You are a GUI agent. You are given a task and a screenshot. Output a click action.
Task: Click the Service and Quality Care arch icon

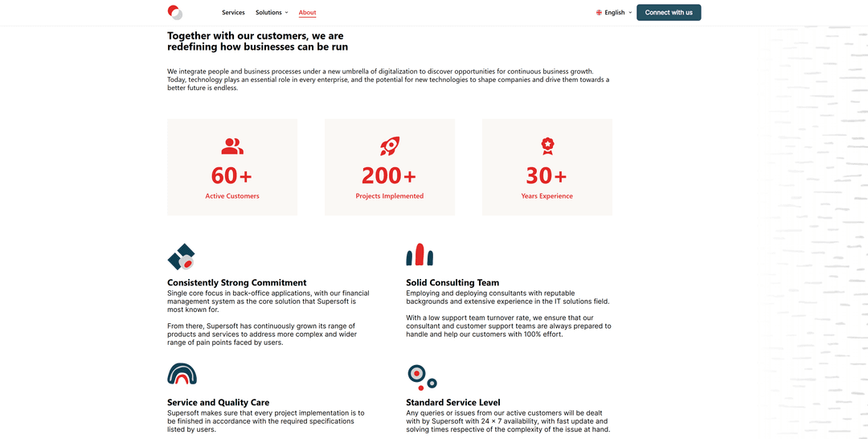(182, 374)
